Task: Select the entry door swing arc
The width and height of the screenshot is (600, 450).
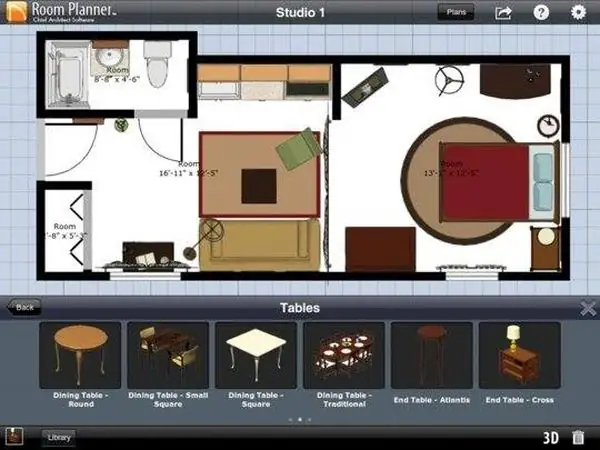Action: tap(72, 150)
